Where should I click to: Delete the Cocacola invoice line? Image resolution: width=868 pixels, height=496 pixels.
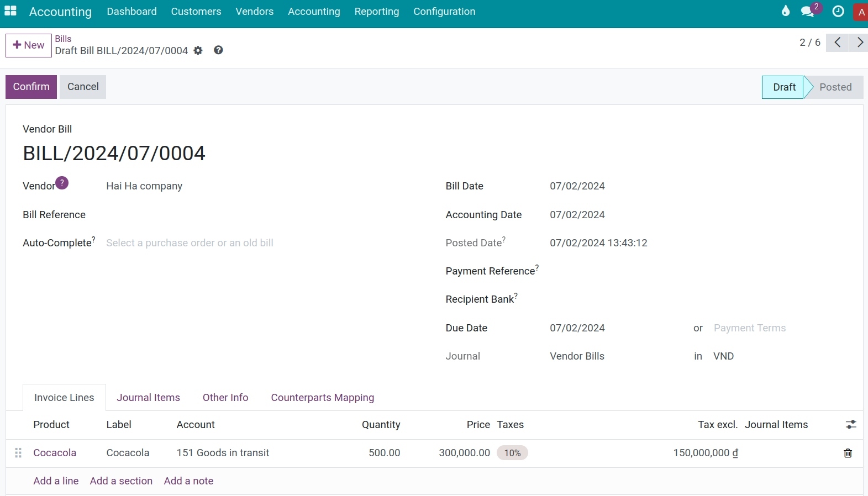848,453
